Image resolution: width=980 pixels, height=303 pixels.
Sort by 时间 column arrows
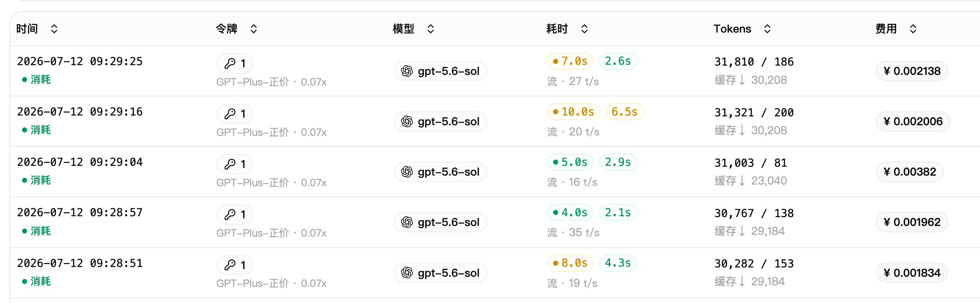[54, 29]
